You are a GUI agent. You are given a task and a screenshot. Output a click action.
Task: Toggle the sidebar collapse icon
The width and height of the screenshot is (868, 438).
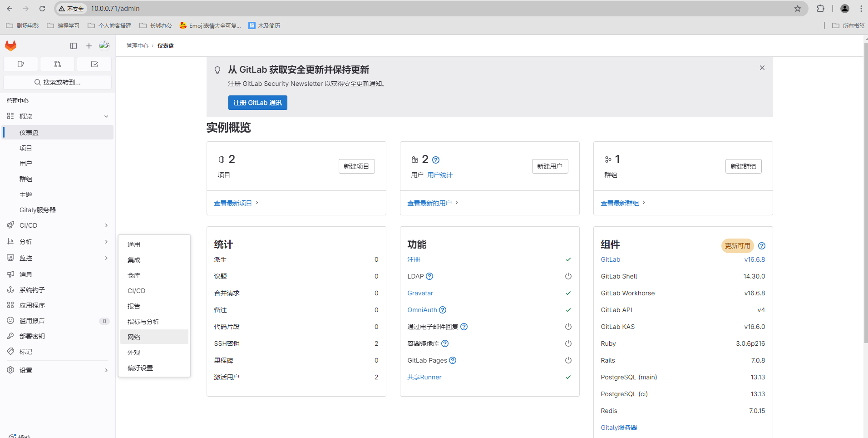coord(74,46)
